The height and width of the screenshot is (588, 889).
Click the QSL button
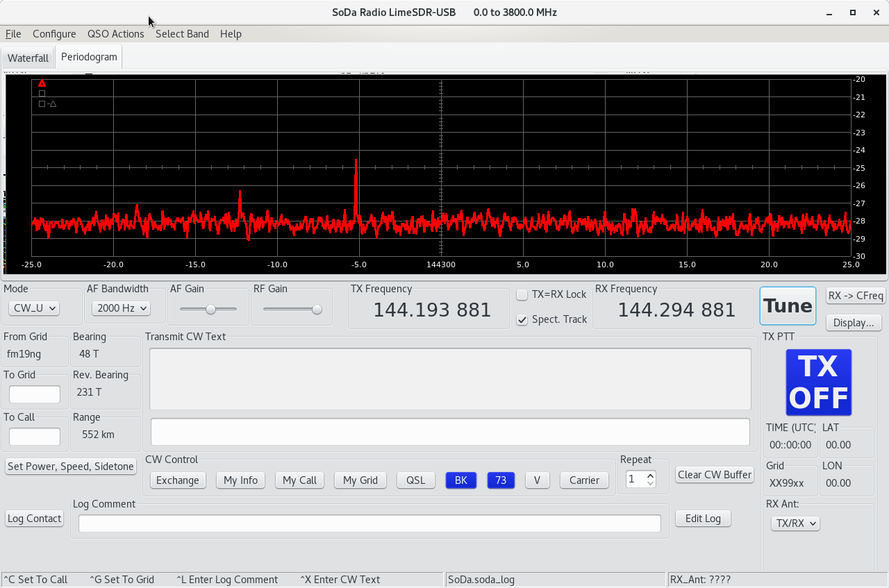pyautogui.click(x=416, y=480)
